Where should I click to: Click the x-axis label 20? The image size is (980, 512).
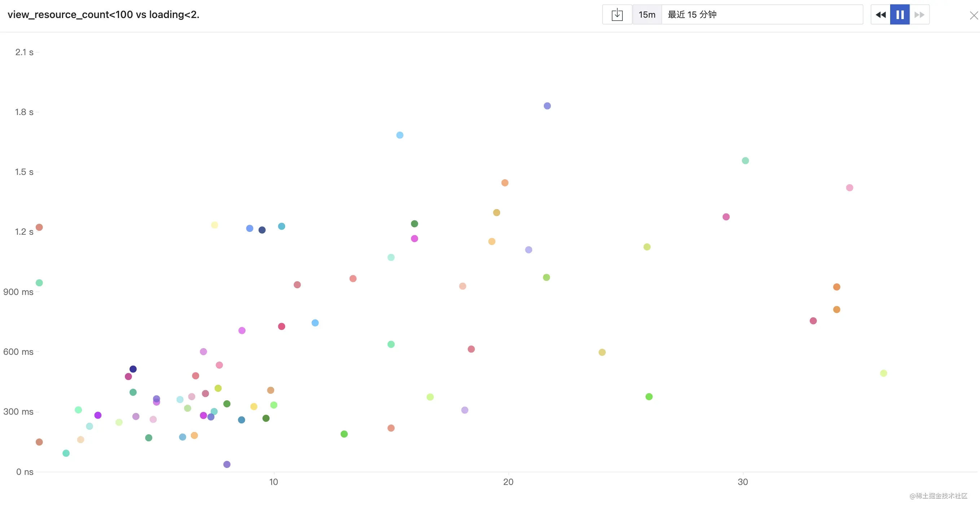click(508, 482)
